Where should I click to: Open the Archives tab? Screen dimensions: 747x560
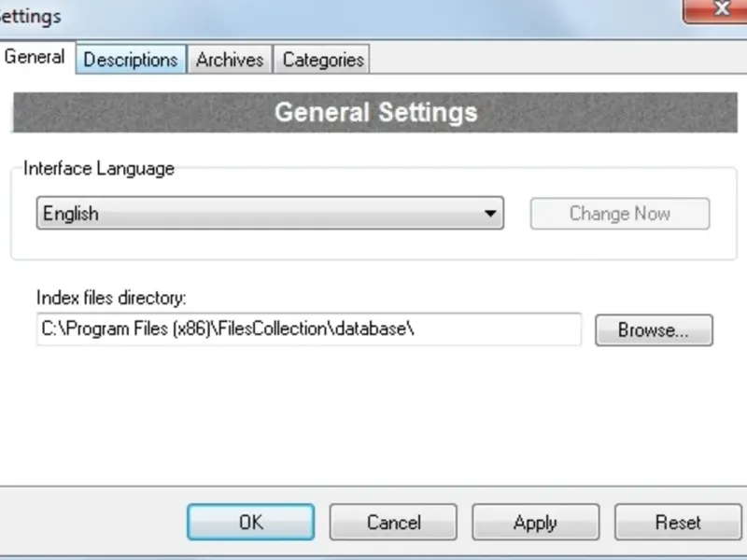tap(230, 60)
